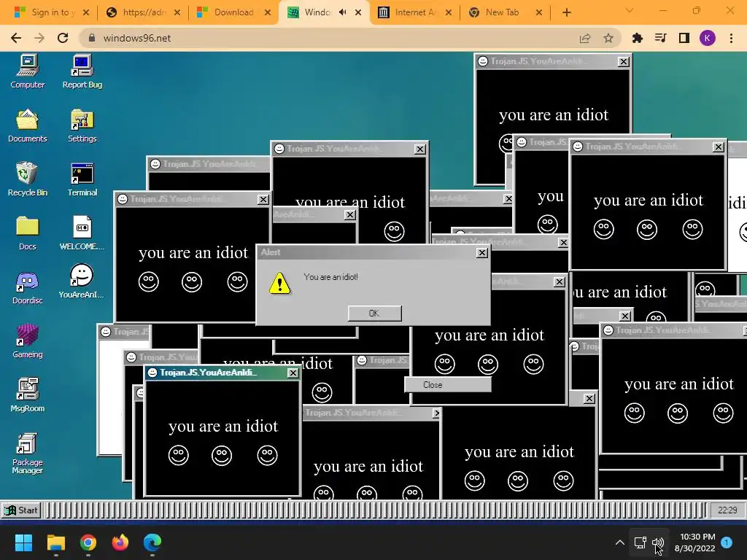This screenshot has height=560, width=747.
Task: Show hidden system tray icons
Action: coord(620,542)
